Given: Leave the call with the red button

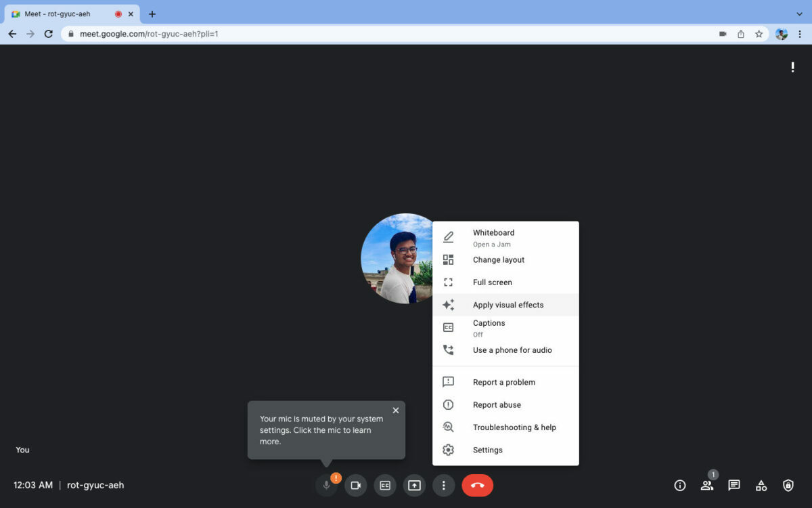Looking at the screenshot, I should pos(477,485).
